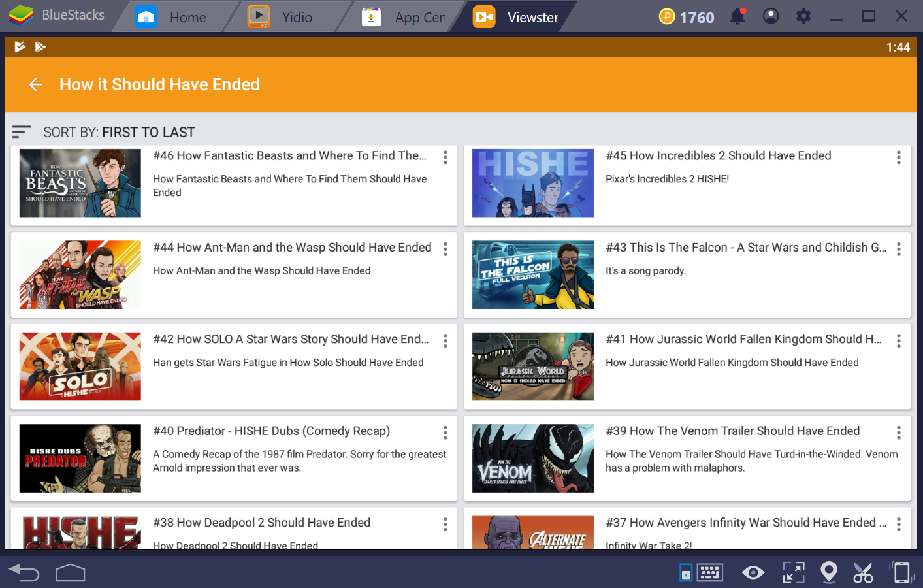The image size is (923, 588).
Task: Open the BlueStacks account profile icon
Action: click(771, 16)
